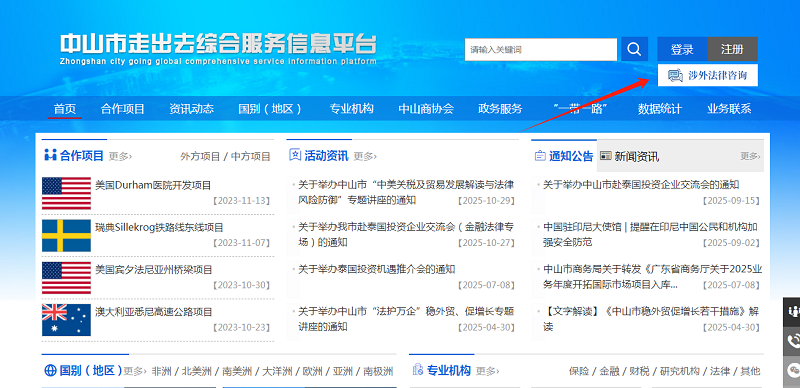
Task: Open 政务服务 navigation menu item
Action: tap(500, 109)
